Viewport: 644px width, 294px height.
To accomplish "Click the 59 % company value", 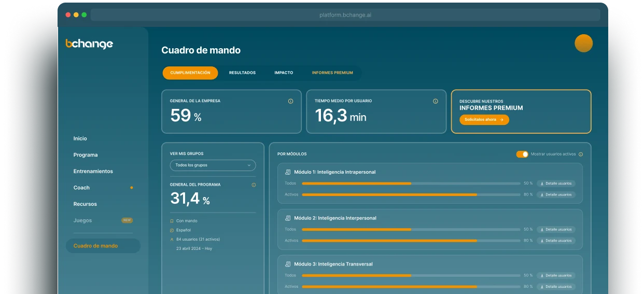I will [186, 116].
